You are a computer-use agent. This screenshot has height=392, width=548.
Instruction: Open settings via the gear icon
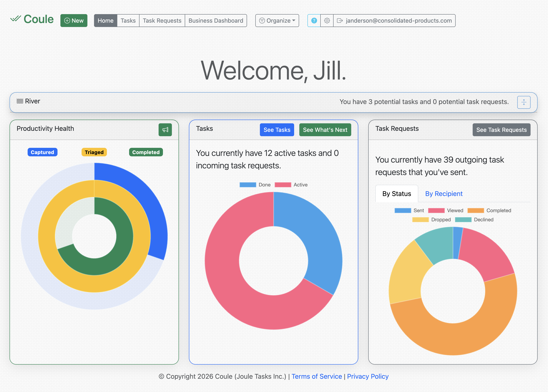coord(327,21)
